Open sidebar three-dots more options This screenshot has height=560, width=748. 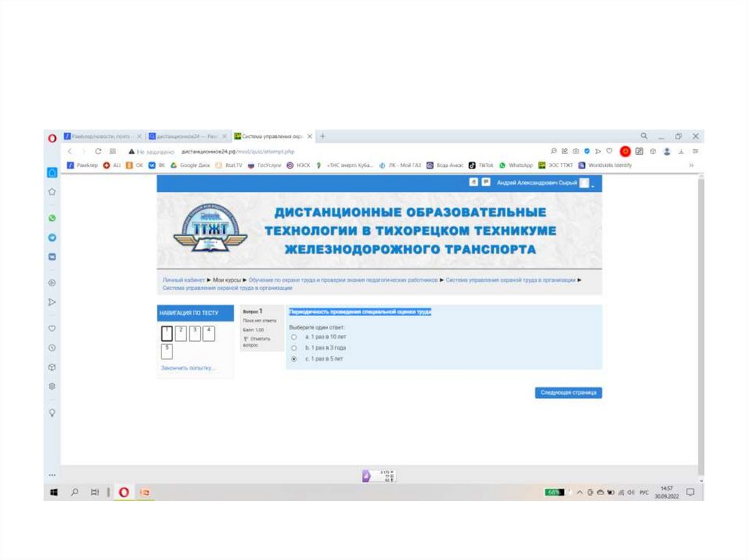coord(52,475)
